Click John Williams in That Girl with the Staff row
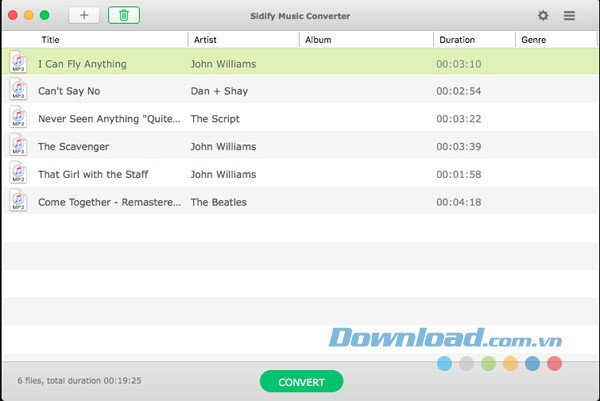This screenshot has height=401, width=600. (223, 174)
